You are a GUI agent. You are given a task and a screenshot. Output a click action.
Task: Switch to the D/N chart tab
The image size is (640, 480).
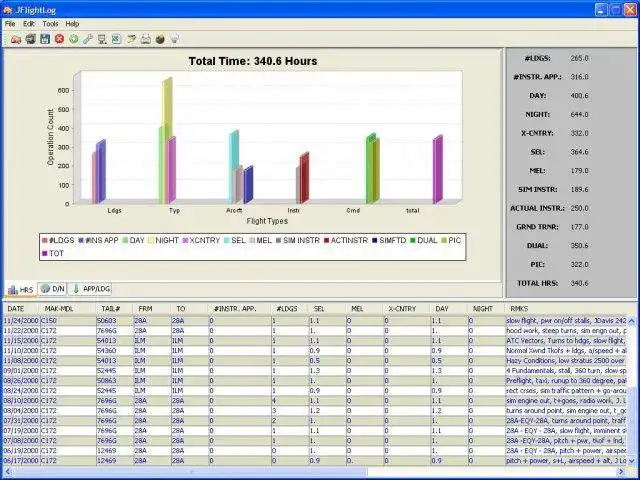[x=53, y=289]
